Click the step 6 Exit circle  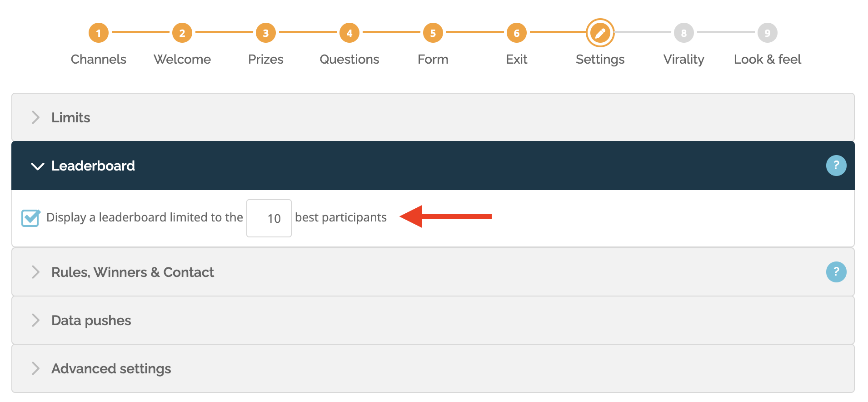516,33
